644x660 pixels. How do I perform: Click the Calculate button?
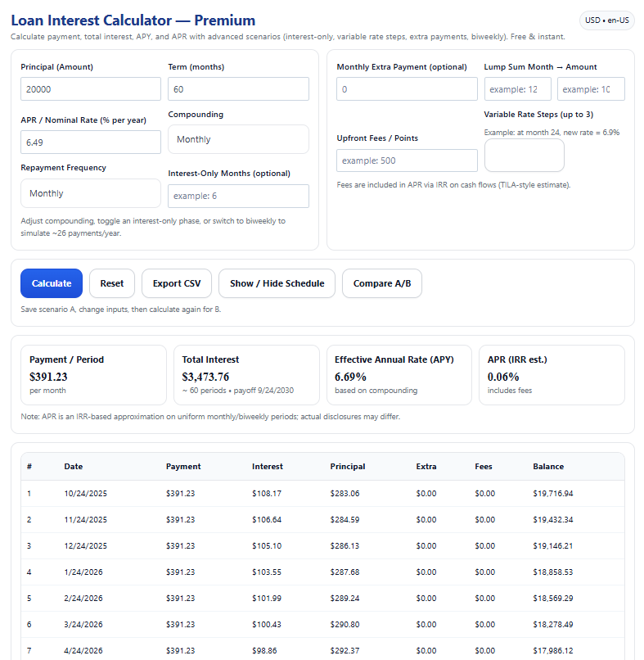52,283
